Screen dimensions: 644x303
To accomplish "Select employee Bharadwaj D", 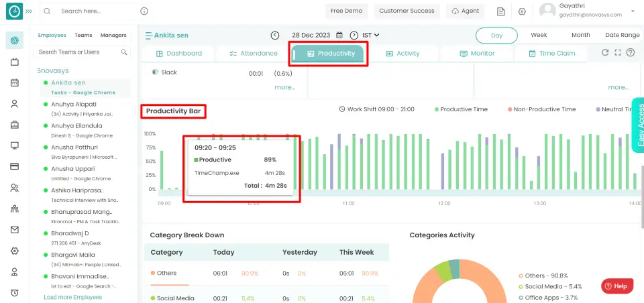I will tap(85, 238).
